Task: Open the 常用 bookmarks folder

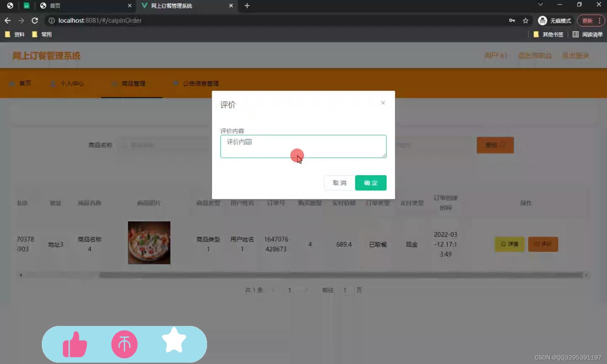Action: [x=42, y=34]
